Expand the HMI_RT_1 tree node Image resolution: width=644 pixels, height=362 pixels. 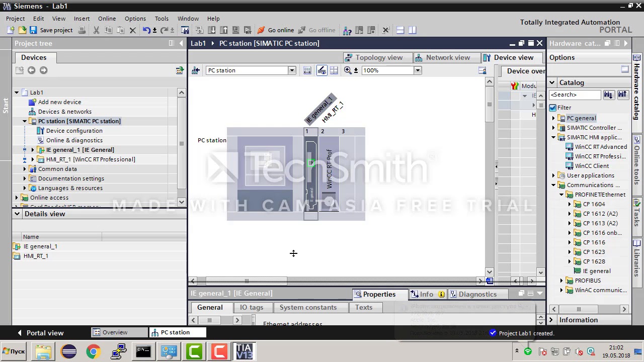[x=33, y=159]
